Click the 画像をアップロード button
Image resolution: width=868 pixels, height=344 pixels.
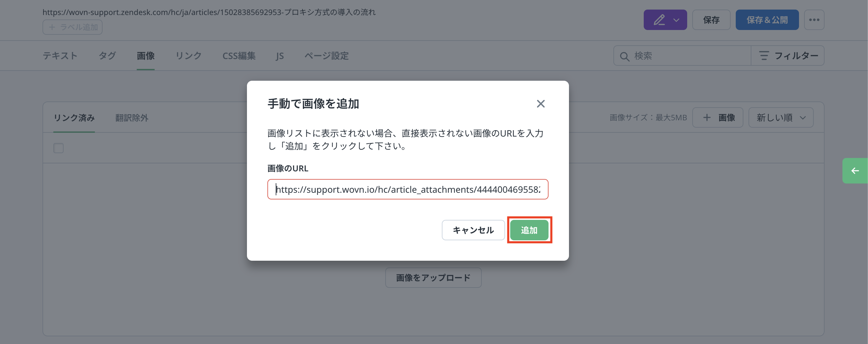[x=433, y=277]
